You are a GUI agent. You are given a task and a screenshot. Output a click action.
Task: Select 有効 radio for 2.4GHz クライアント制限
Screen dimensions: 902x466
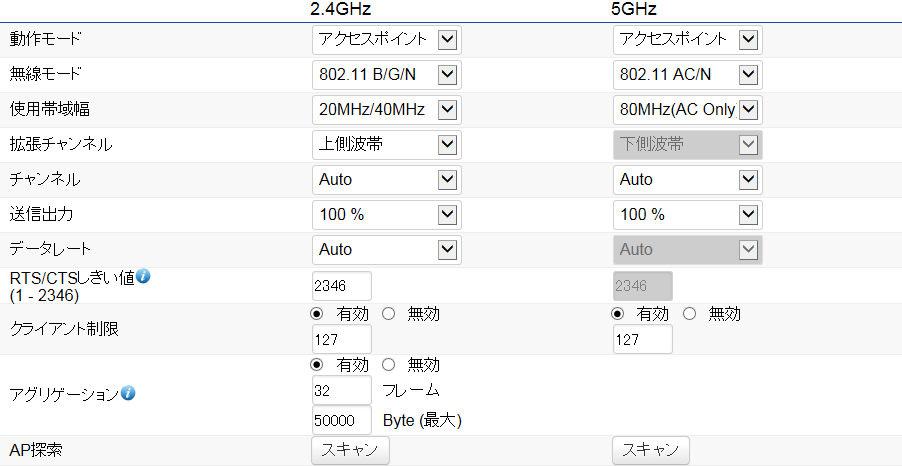pos(316,314)
